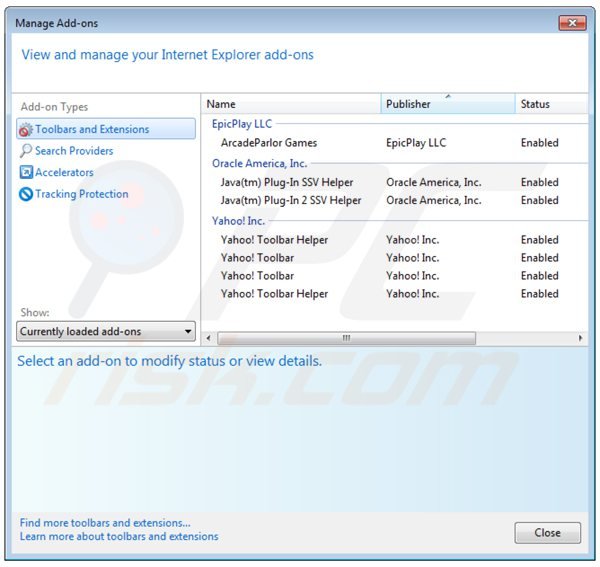Select the last Yahoo! Toolbar Helper row

395,294
